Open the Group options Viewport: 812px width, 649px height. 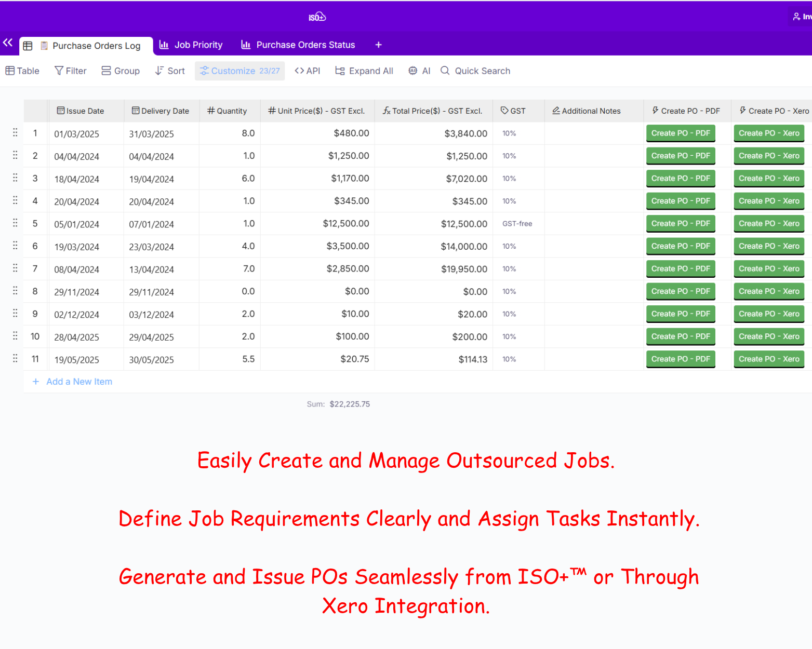click(121, 71)
